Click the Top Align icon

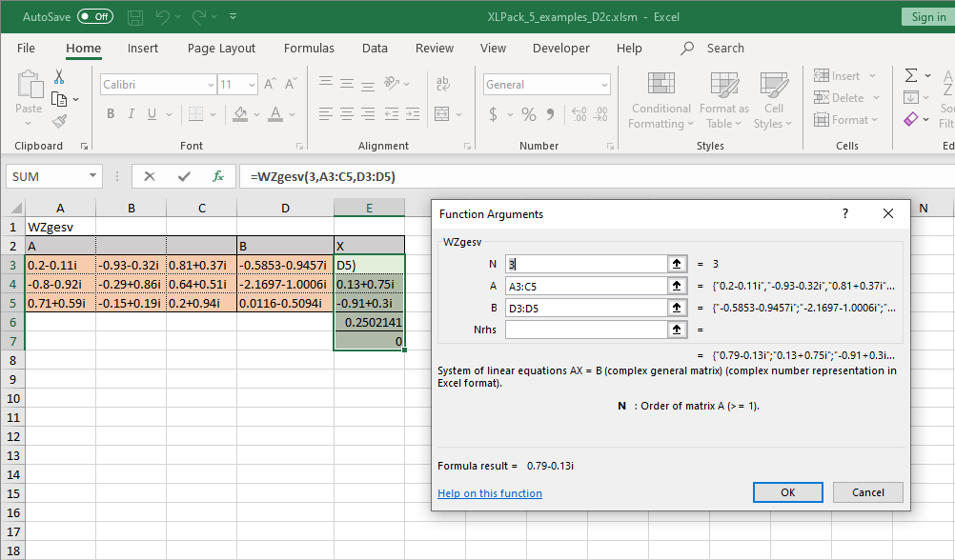tap(326, 83)
